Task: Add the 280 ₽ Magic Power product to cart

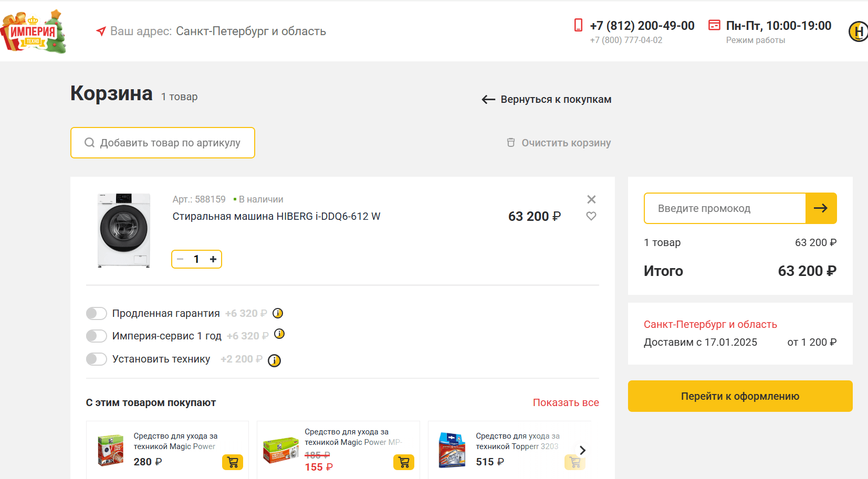Action: [233, 462]
